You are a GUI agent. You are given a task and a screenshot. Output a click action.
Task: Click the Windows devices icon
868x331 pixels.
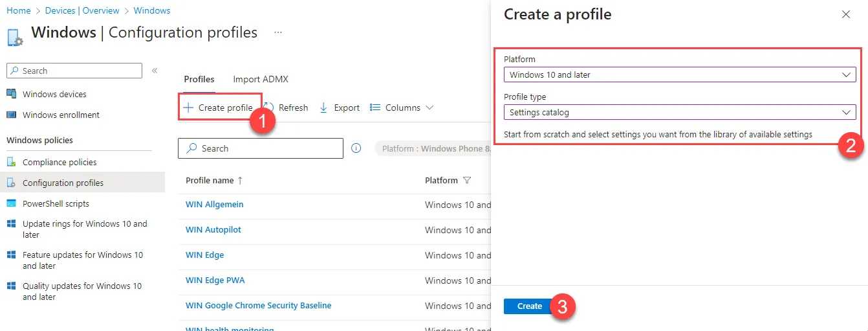tap(12, 94)
